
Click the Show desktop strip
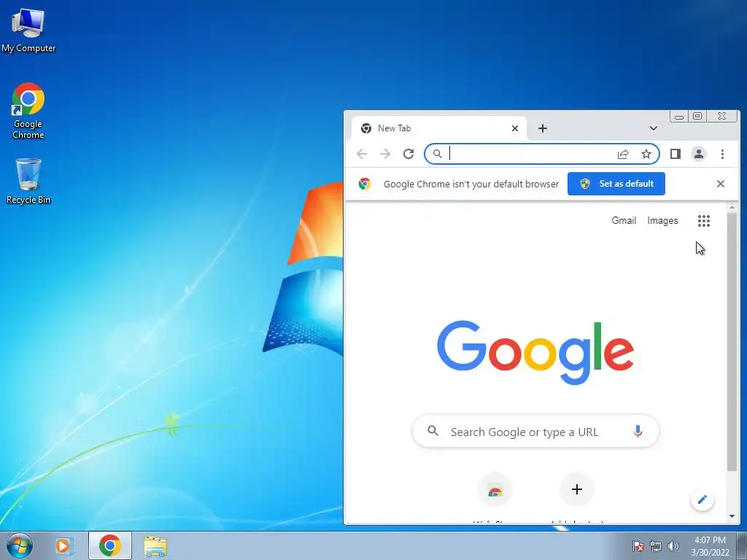coord(742,545)
